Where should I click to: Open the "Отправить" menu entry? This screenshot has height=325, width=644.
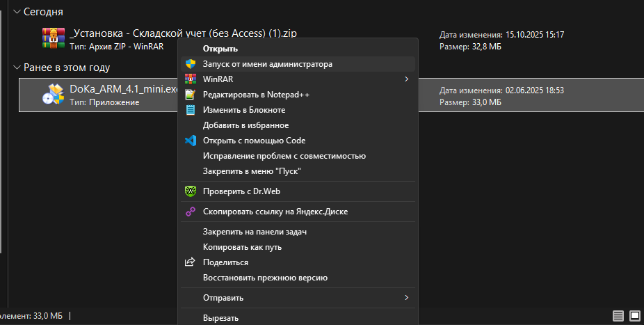(298, 297)
